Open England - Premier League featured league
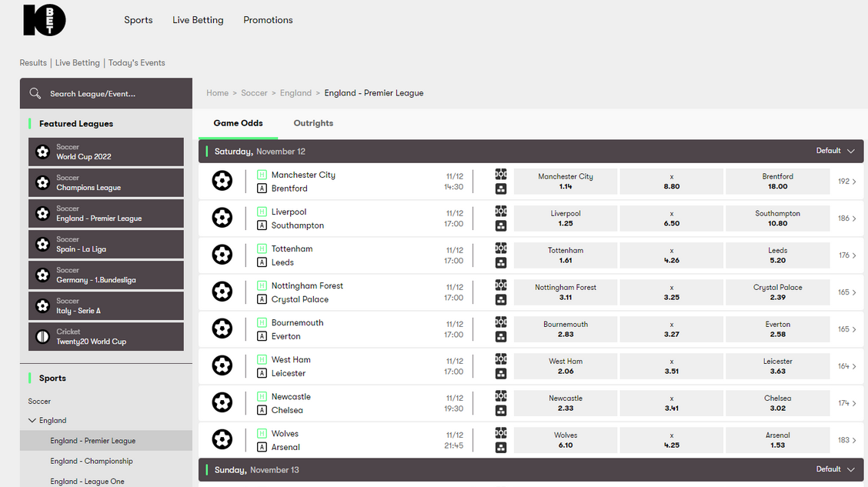 (x=106, y=214)
